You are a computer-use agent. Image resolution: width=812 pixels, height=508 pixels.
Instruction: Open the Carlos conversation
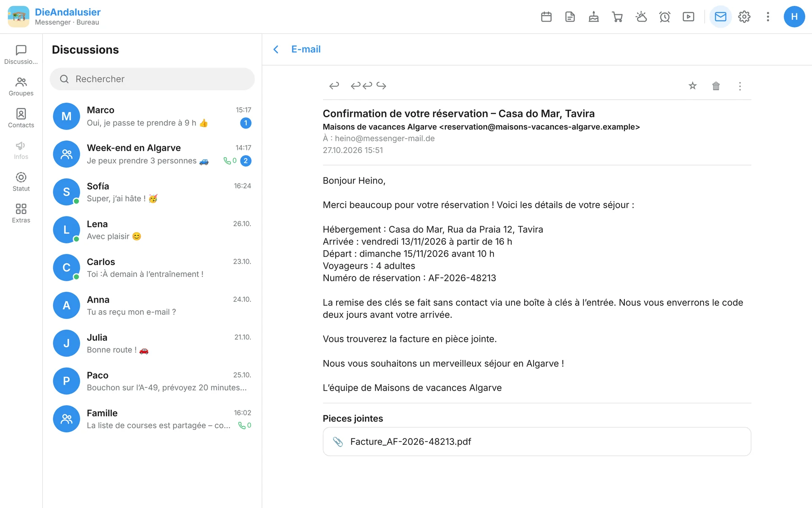[x=152, y=267]
